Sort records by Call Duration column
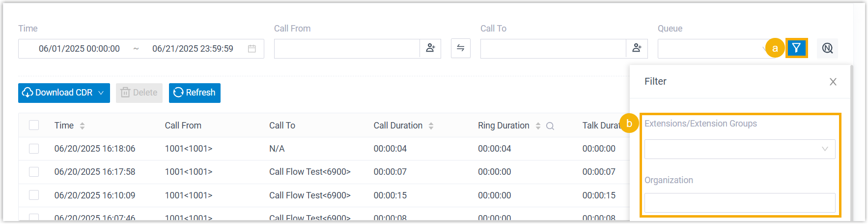Image resolution: width=868 pixels, height=224 pixels. point(431,126)
